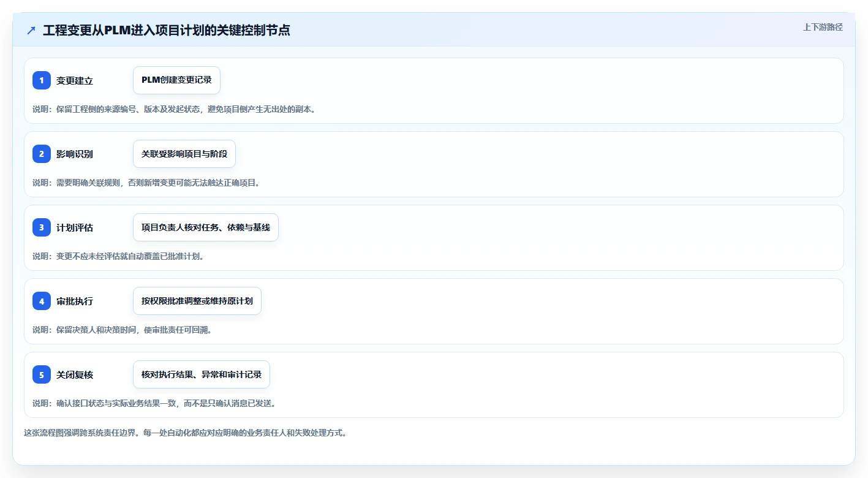Click the step number 3 badge
868x478 pixels.
point(42,227)
